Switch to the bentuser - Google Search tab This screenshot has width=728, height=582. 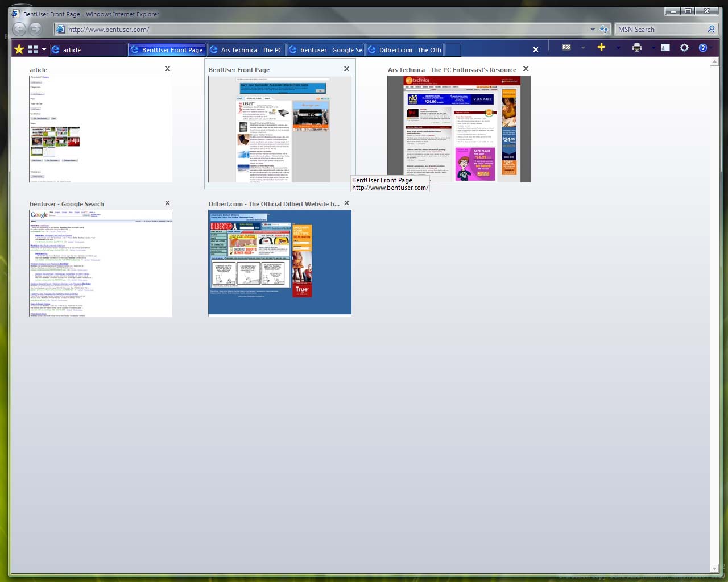325,50
